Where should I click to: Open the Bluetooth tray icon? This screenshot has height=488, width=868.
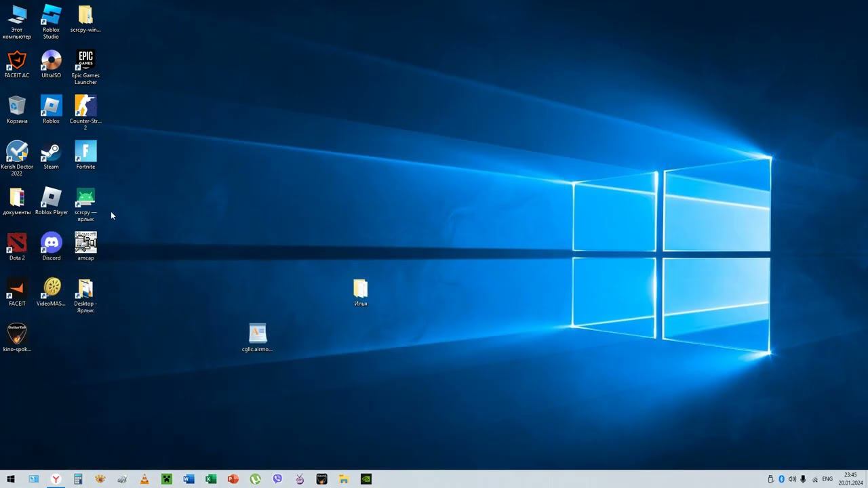(x=781, y=479)
